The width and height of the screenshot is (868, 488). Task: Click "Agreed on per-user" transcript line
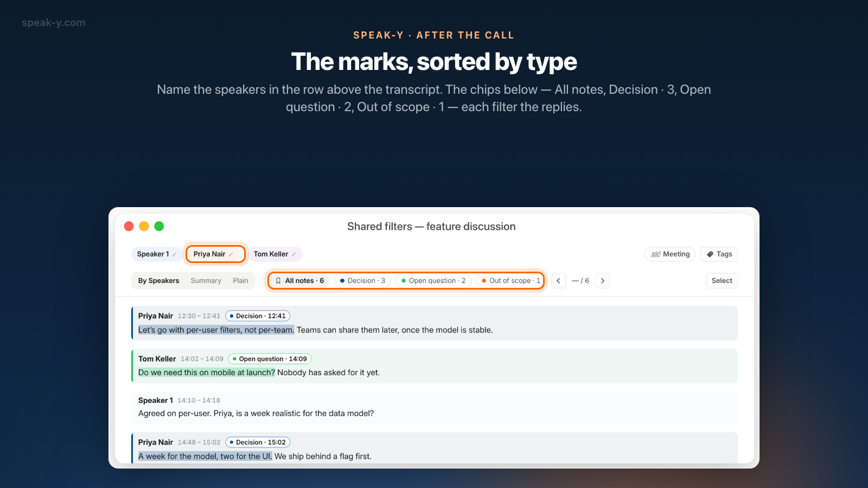coord(256,413)
